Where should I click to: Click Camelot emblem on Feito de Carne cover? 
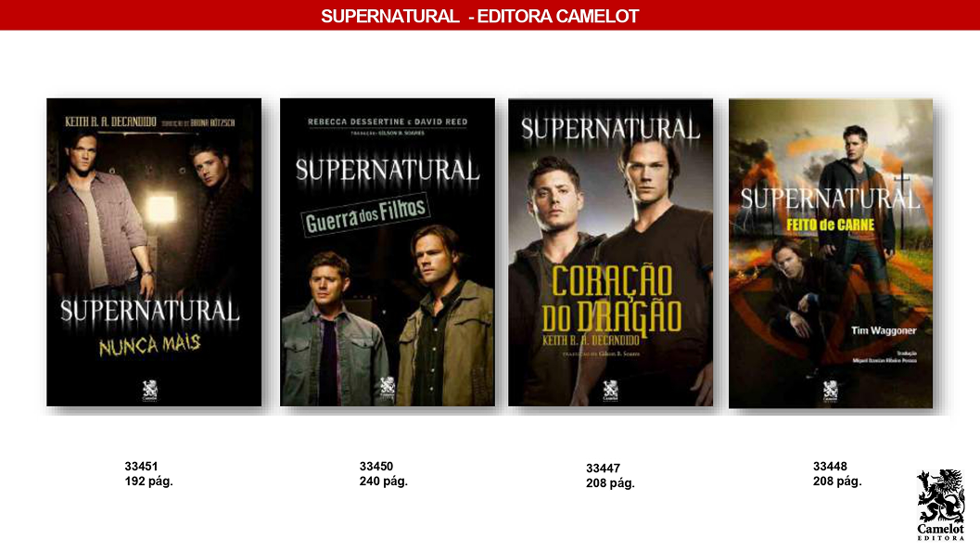coord(830,392)
